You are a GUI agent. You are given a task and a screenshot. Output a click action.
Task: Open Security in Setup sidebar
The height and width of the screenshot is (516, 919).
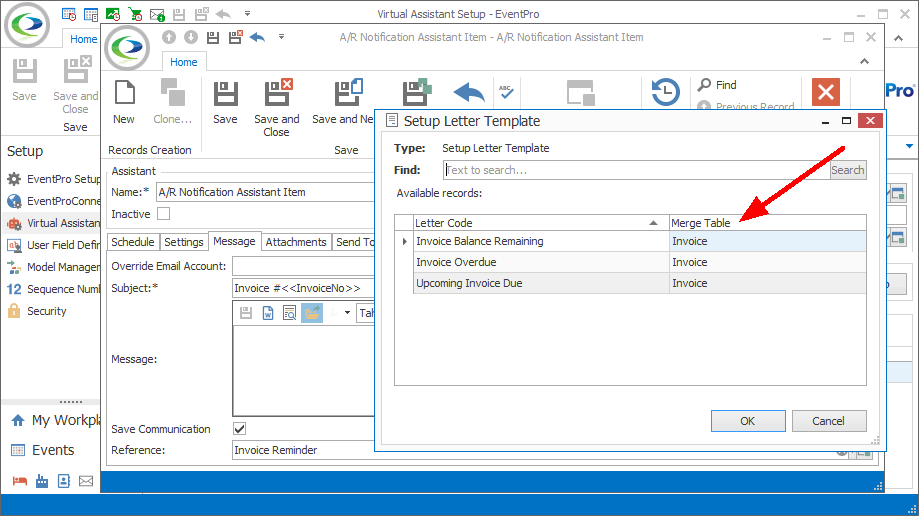(37, 311)
